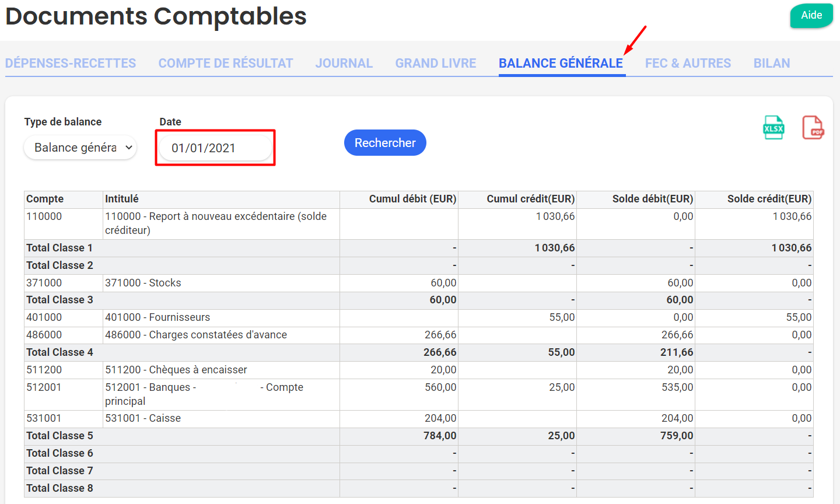This screenshot has width=840, height=504.
Task: Click the Date input field
Action: coord(215,148)
